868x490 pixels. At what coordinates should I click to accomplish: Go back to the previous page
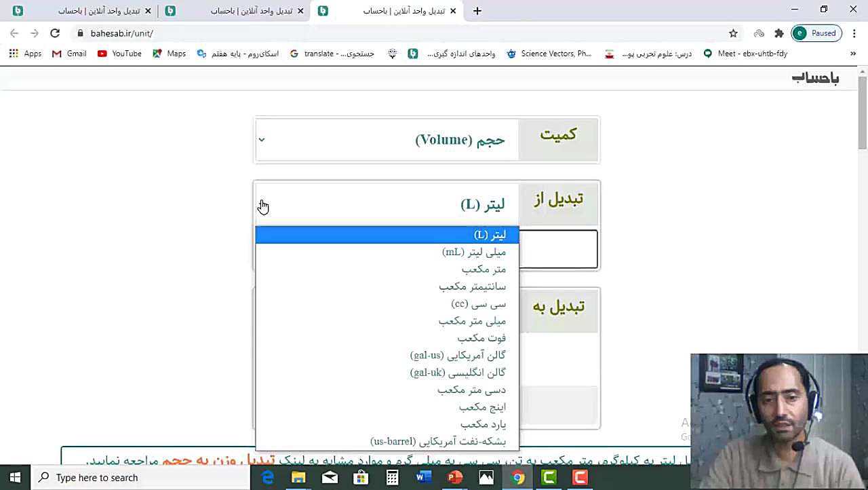tap(14, 33)
